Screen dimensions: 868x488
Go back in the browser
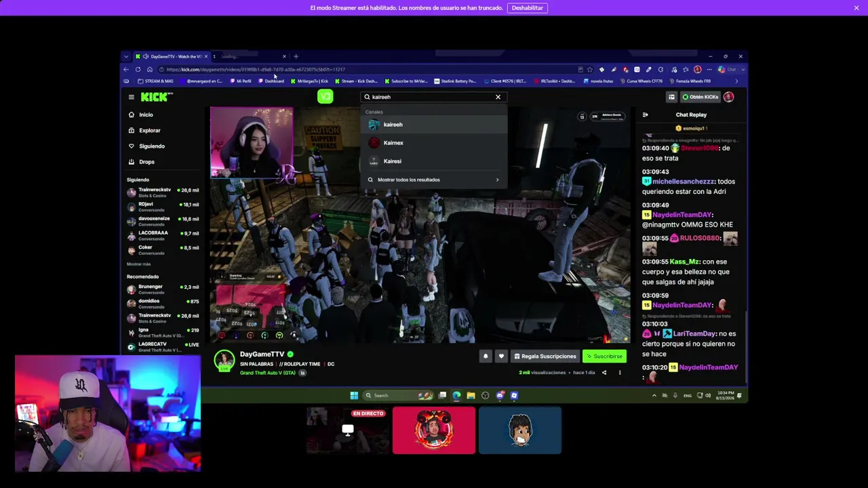pos(126,69)
